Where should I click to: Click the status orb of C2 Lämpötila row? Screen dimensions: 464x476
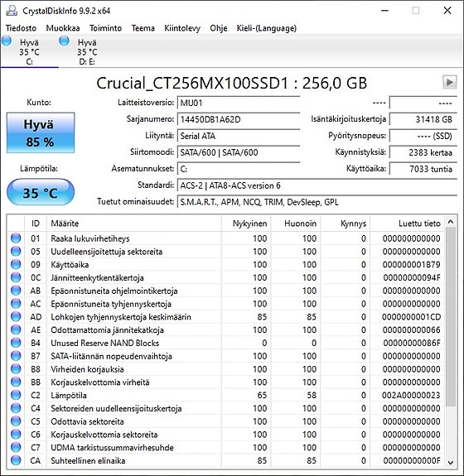[16, 395]
